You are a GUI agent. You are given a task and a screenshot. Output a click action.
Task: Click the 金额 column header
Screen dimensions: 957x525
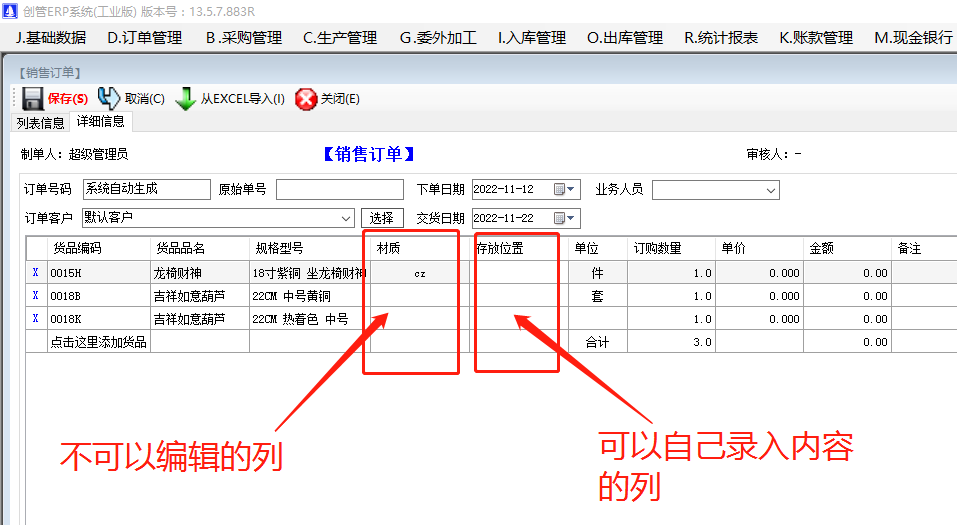(847, 248)
